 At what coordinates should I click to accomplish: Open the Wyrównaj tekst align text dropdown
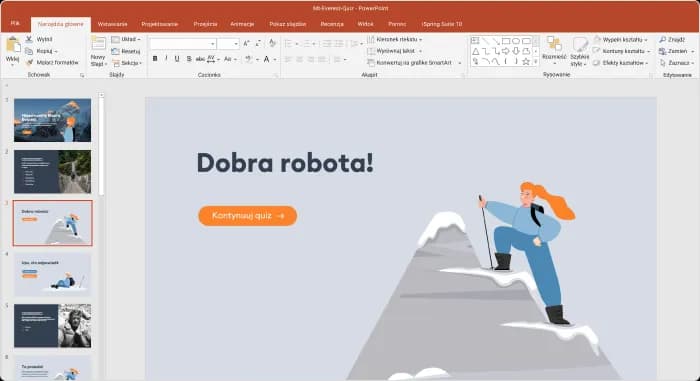click(x=395, y=51)
